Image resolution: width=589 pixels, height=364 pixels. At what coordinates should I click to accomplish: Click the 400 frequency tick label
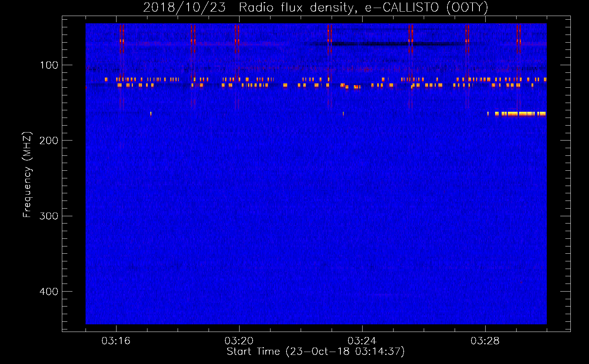point(48,292)
